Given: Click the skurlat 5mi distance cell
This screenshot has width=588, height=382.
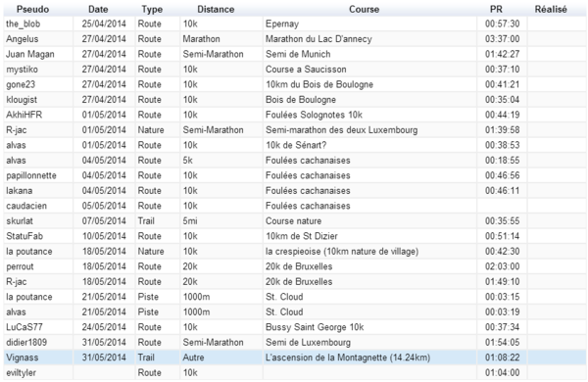Looking at the screenshot, I should coord(221,221).
